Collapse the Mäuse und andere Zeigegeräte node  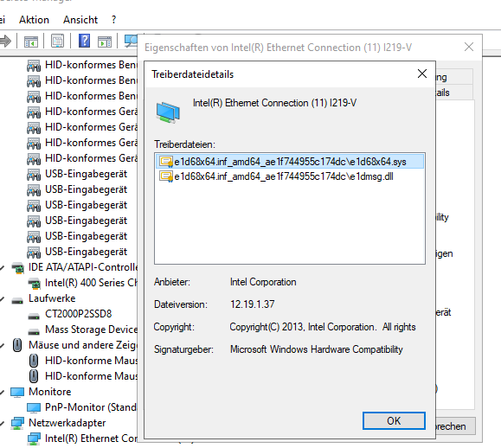[x=3, y=345]
